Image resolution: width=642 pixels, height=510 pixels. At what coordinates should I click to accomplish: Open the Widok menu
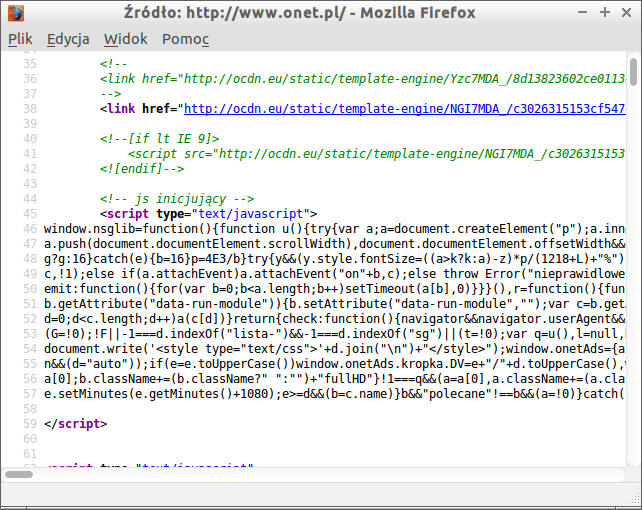125,39
